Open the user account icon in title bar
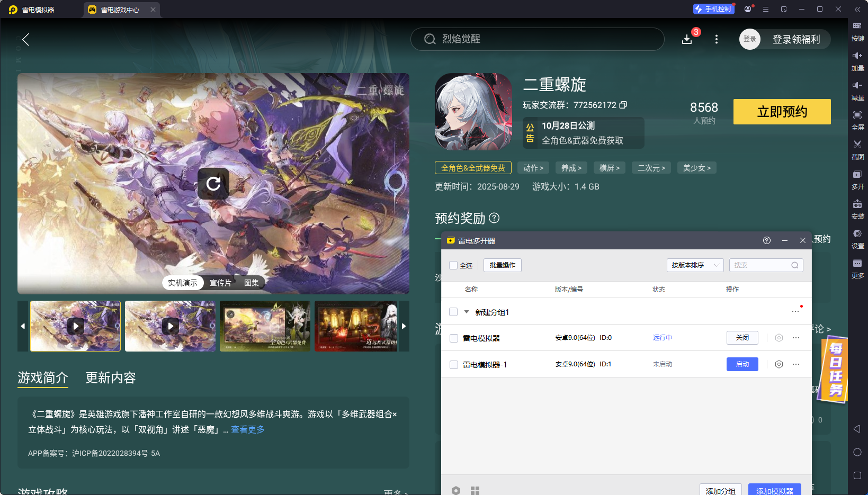Viewport: 868px width, 495px height. point(748,9)
